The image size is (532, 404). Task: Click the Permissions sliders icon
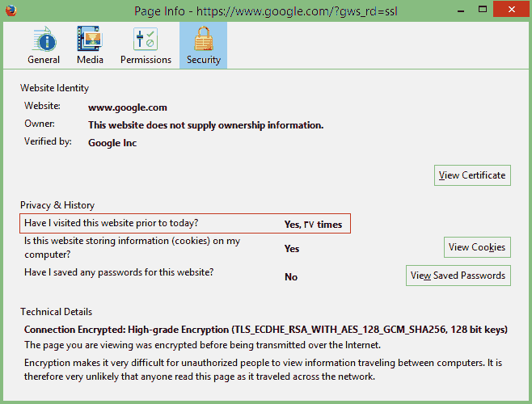tap(146, 39)
